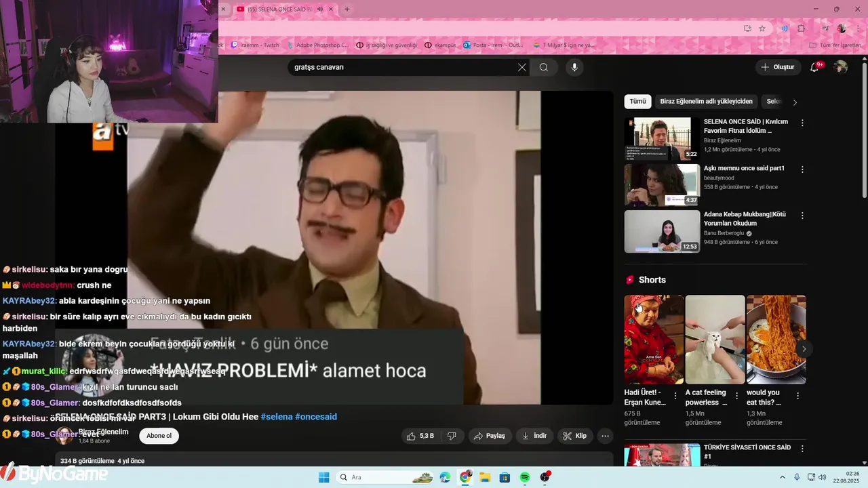Open Adobe Photoshop bookmark

click(318, 45)
